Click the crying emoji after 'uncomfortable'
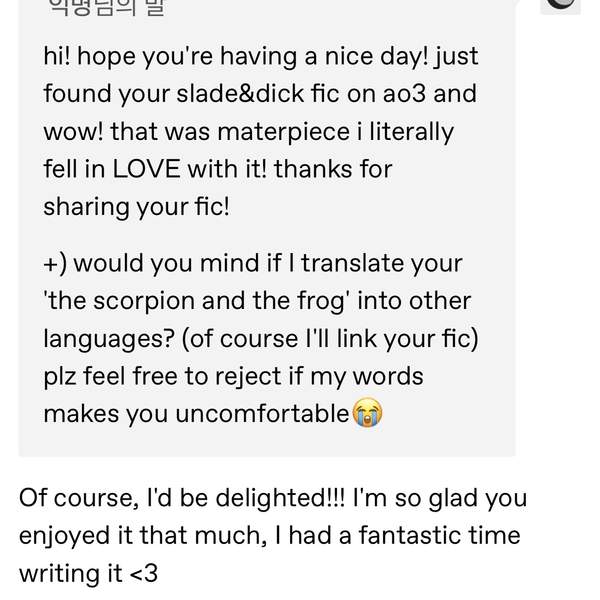This screenshot has width=600, height=600. [x=366, y=413]
